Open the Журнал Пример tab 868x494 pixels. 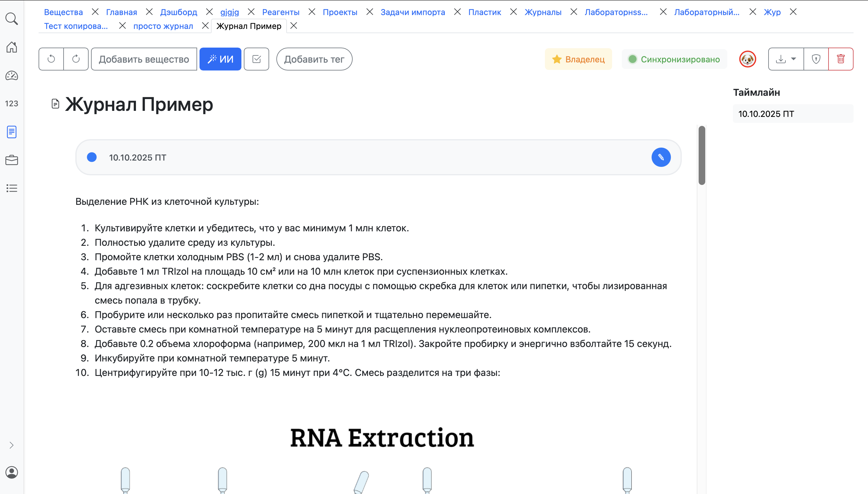pos(249,26)
